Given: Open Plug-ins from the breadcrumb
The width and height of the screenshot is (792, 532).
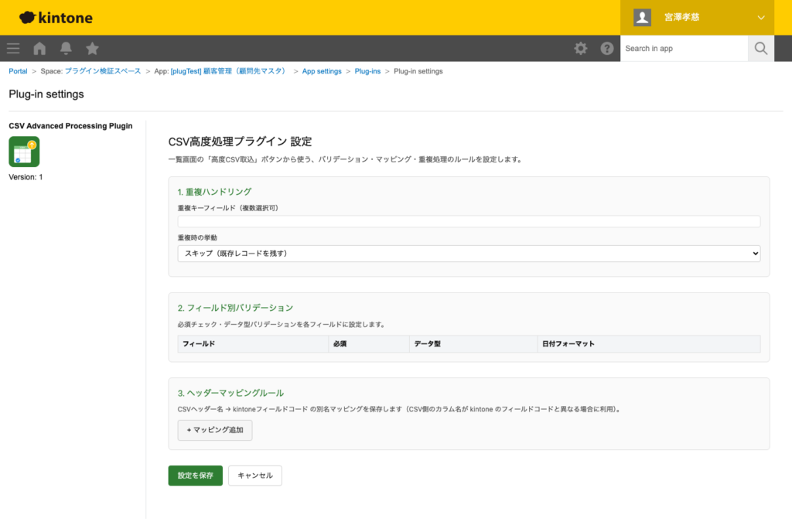Looking at the screenshot, I should click(x=367, y=70).
